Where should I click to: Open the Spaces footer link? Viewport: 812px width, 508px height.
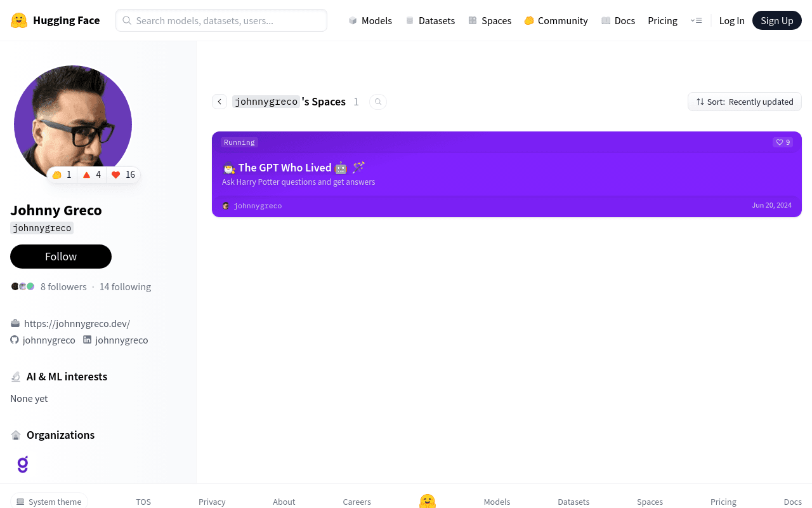(650, 502)
